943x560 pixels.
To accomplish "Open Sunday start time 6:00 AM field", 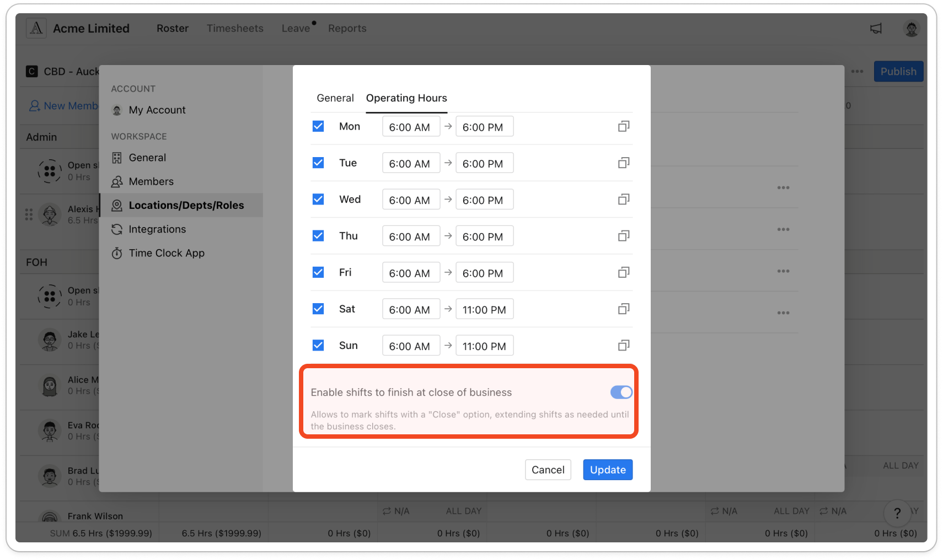I will coord(411,345).
